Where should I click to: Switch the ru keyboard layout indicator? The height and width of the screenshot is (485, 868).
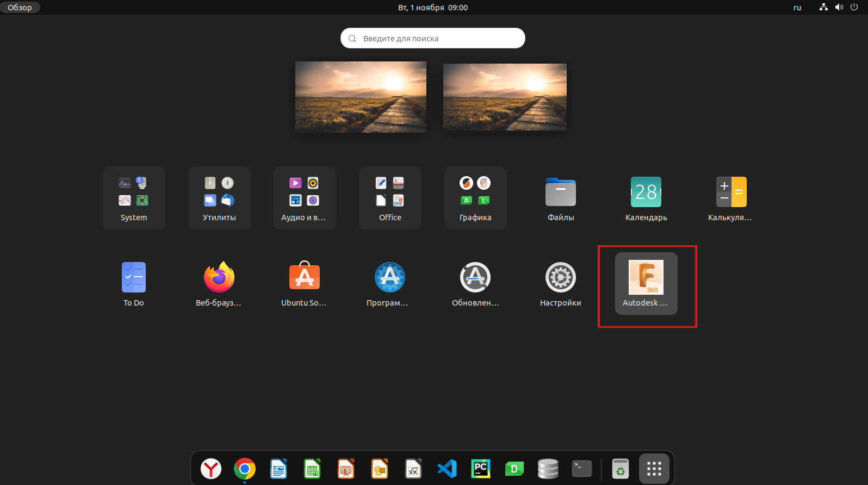point(797,7)
